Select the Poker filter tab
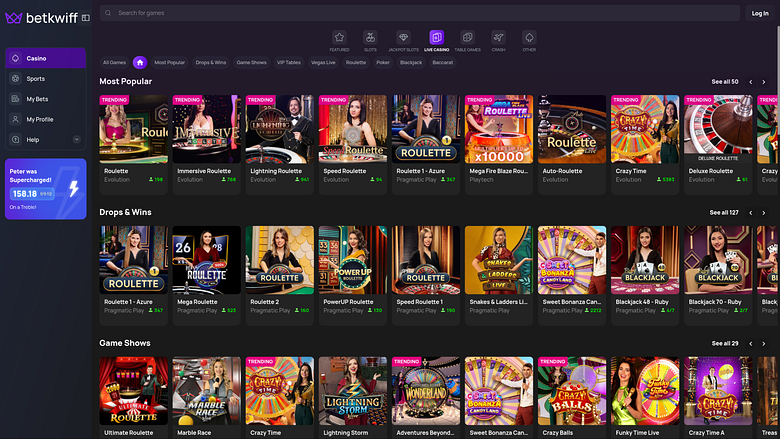The image size is (780, 439). click(x=383, y=63)
